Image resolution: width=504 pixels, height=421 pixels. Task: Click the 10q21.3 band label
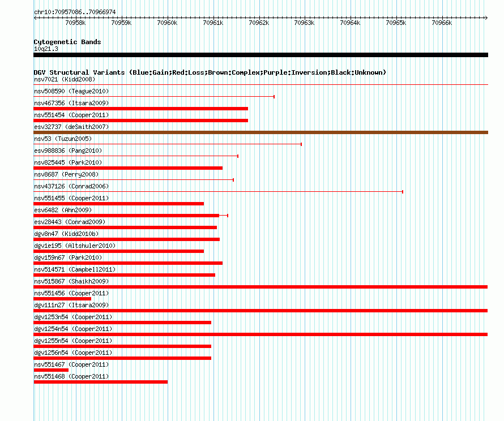[46, 49]
